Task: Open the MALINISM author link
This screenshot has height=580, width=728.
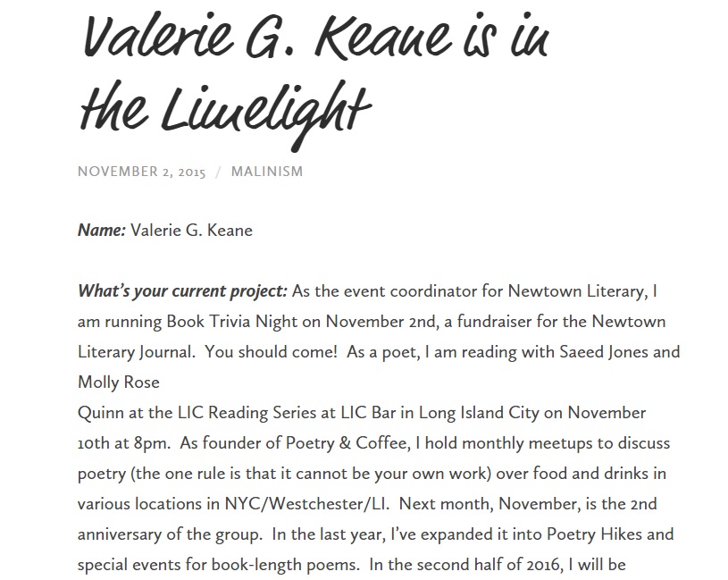Action: pyautogui.click(x=266, y=172)
